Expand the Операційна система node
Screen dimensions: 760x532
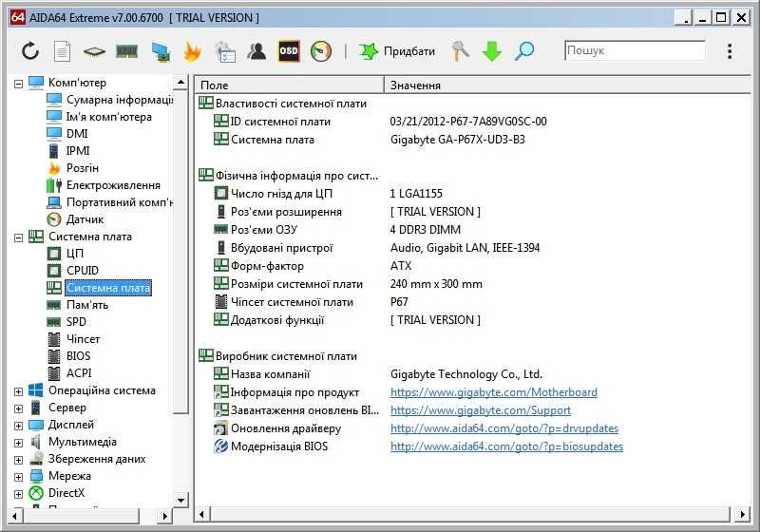click(18, 391)
